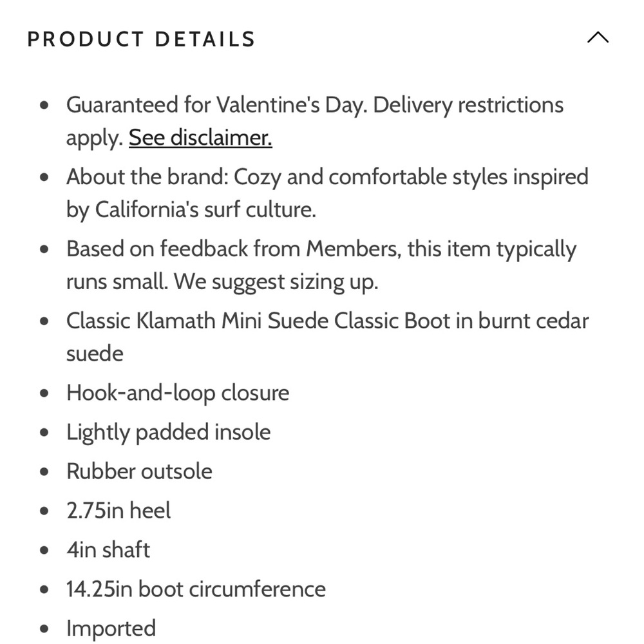Image resolution: width=644 pixels, height=644 pixels.
Task: Click the 4in shaft measurement
Action: pos(108,549)
